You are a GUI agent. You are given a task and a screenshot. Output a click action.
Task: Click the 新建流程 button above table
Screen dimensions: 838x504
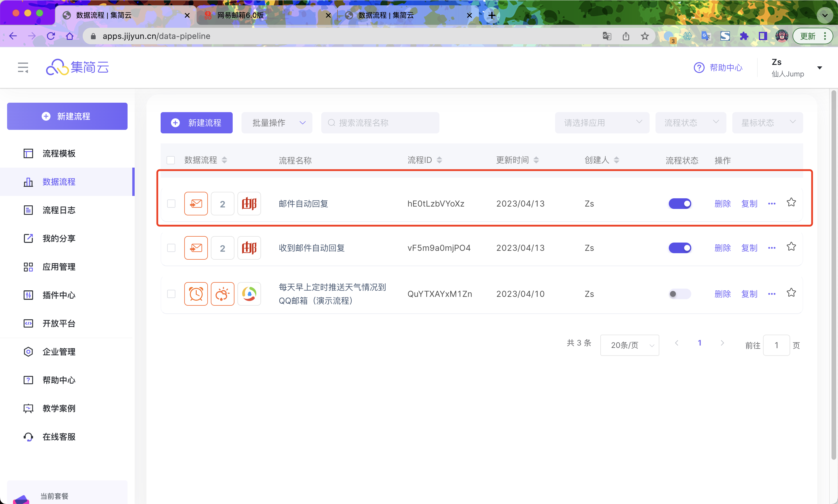coord(196,122)
